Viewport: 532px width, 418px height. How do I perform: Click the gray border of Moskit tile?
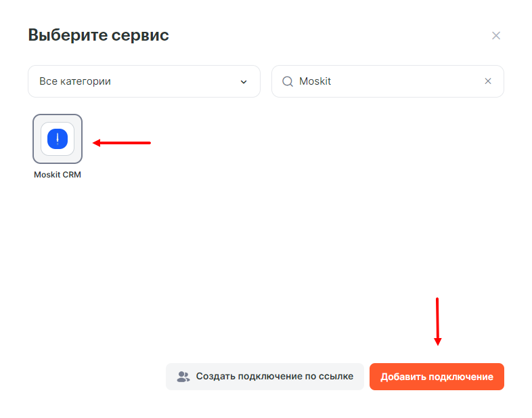point(35,139)
